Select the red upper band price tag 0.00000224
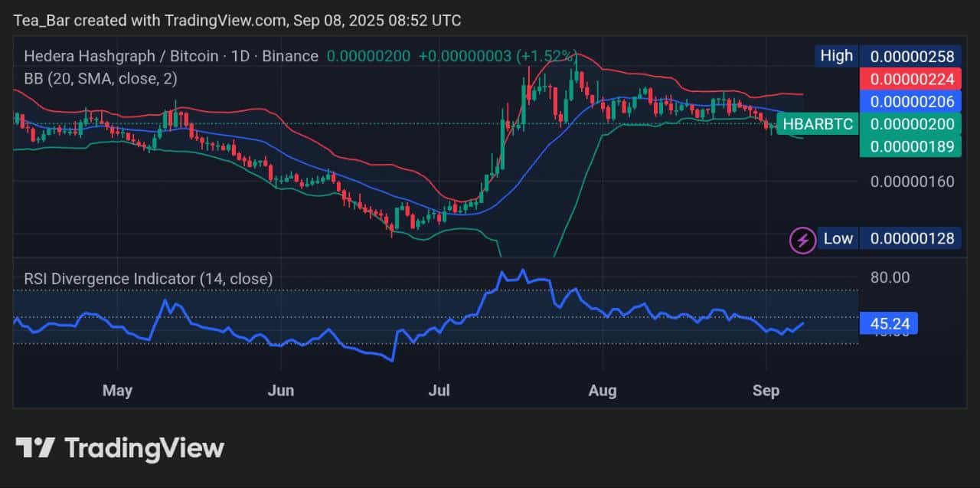This screenshot has width=980, height=488. pos(910,78)
